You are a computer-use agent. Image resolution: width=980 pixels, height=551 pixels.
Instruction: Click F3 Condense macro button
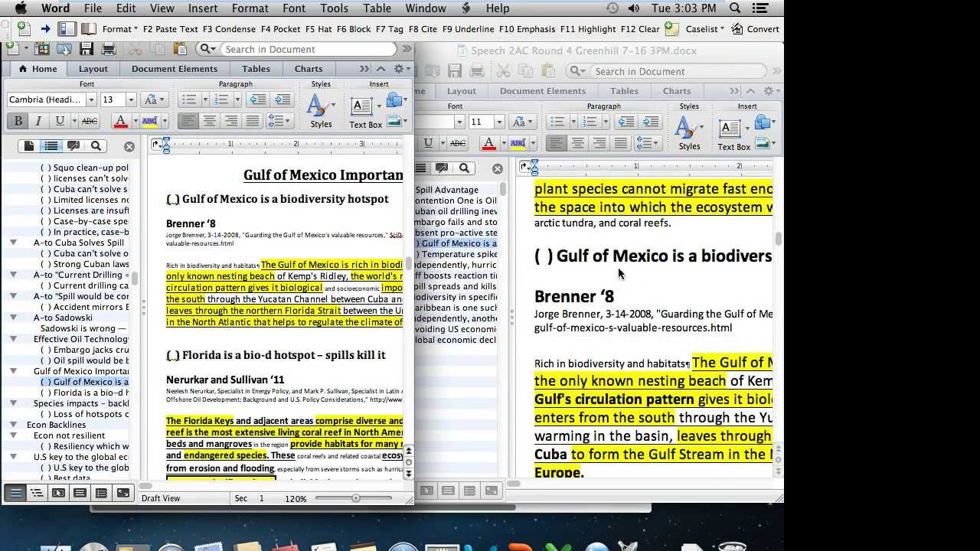pyautogui.click(x=230, y=29)
